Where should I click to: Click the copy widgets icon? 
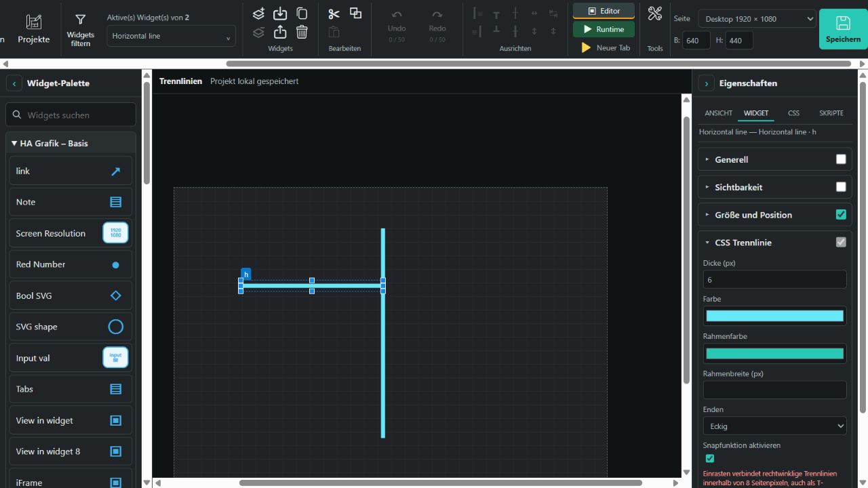pos(302,14)
